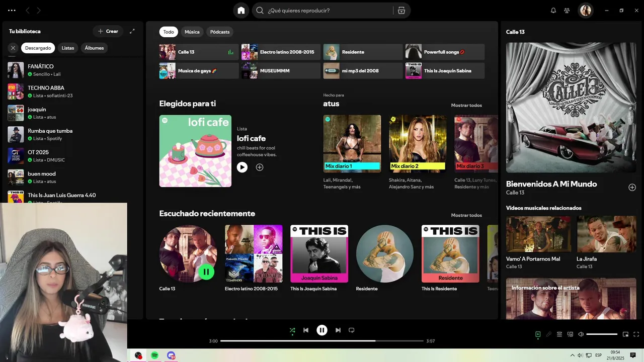Select the Pódcasts filter chip

[220, 32]
